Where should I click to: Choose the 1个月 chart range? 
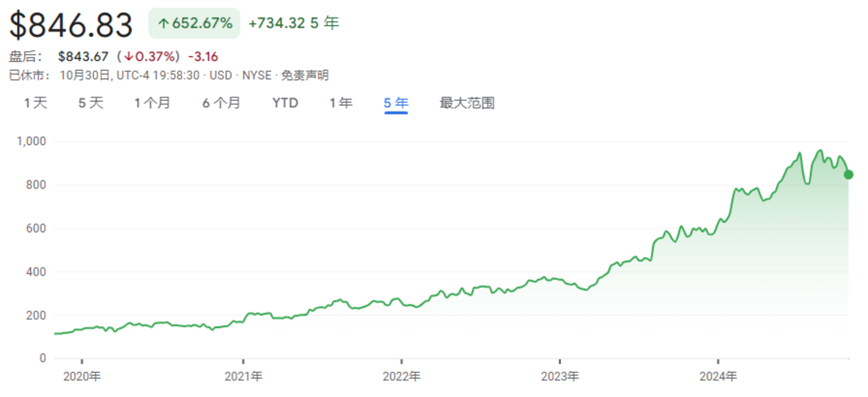152,103
